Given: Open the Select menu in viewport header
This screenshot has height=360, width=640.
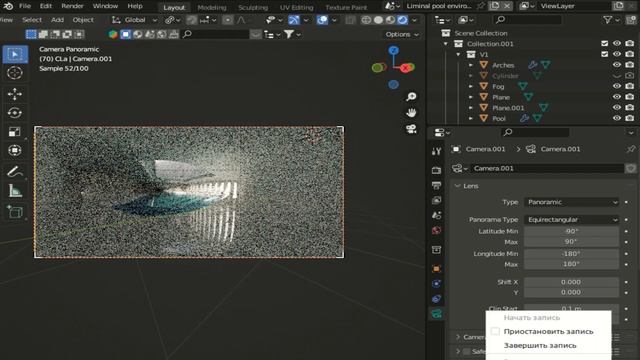Looking at the screenshot, I should [32, 20].
